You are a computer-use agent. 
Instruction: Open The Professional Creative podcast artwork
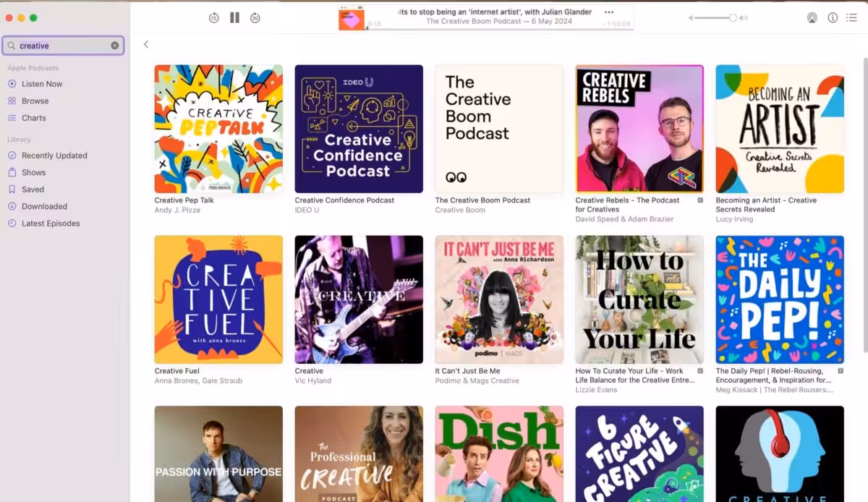359,454
